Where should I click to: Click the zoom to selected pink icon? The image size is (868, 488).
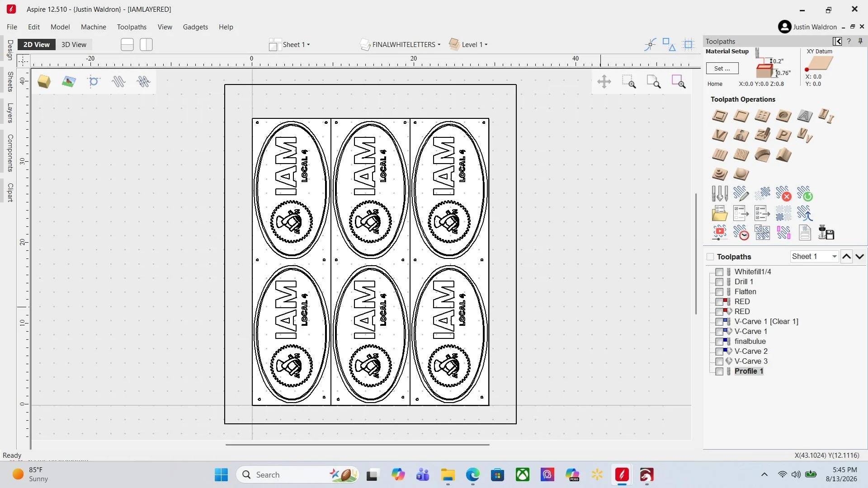679,82
